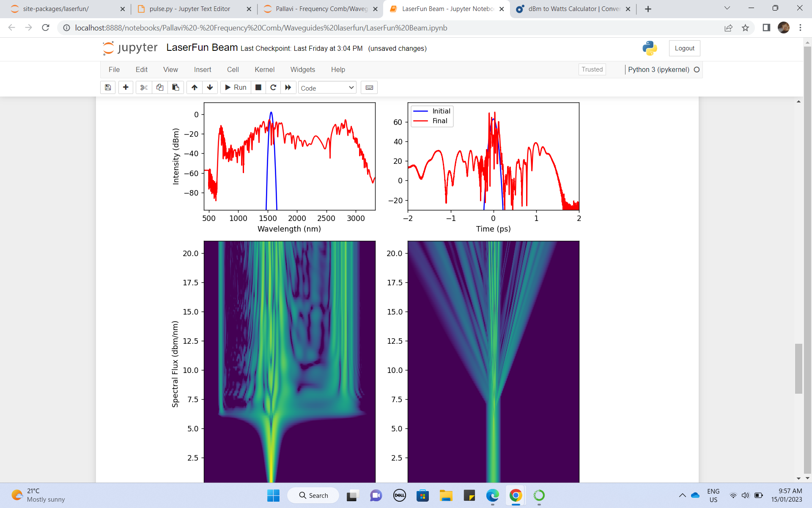
Task: Copy the selected cell using the copy icon
Action: 159,87
